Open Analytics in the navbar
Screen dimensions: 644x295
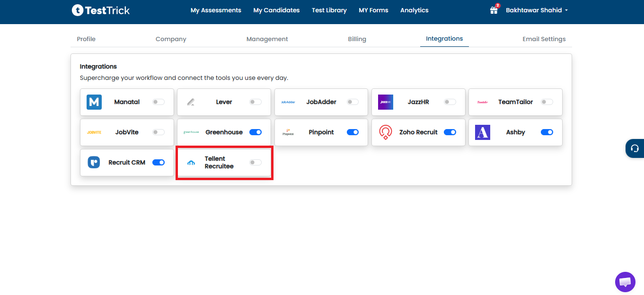click(x=415, y=10)
